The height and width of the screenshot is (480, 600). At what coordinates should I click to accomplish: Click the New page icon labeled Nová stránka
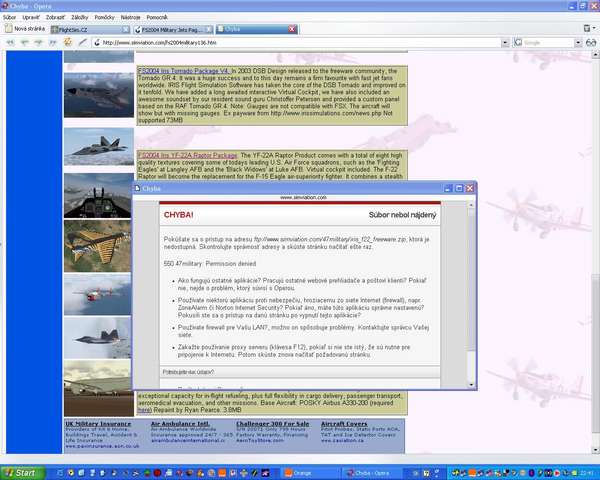pos(25,29)
